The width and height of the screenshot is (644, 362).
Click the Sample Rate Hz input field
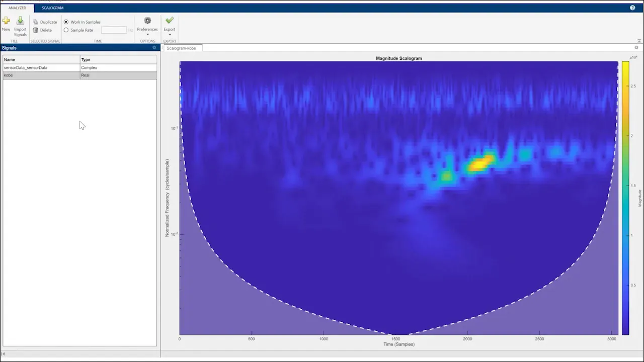(114, 30)
